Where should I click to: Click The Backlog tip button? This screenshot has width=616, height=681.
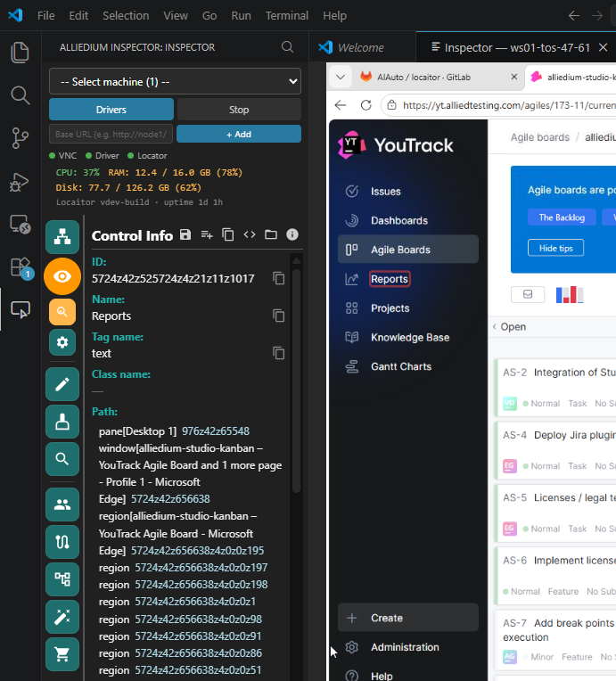562,217
